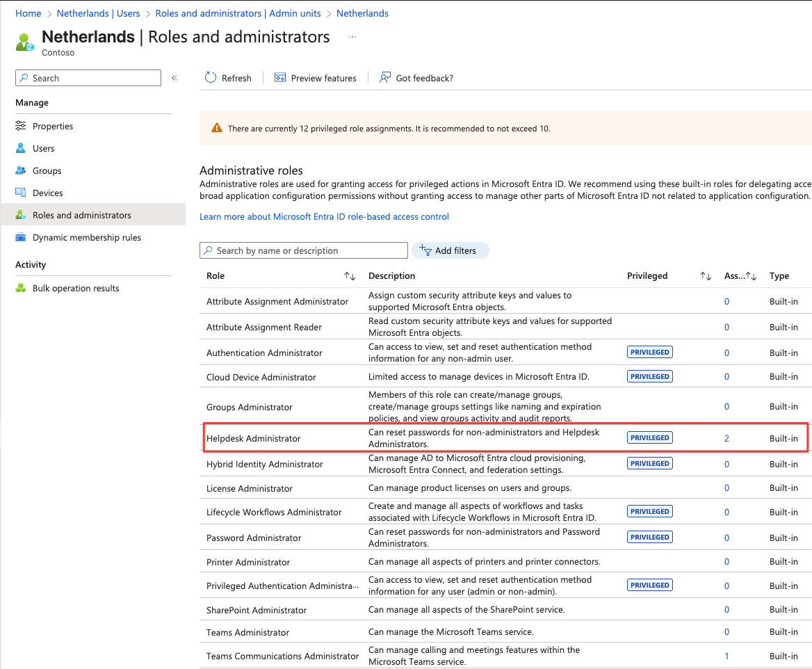The image size is (812, 669).
Task: Open the Helpdesk Administrator role
Action: [254, 438]
